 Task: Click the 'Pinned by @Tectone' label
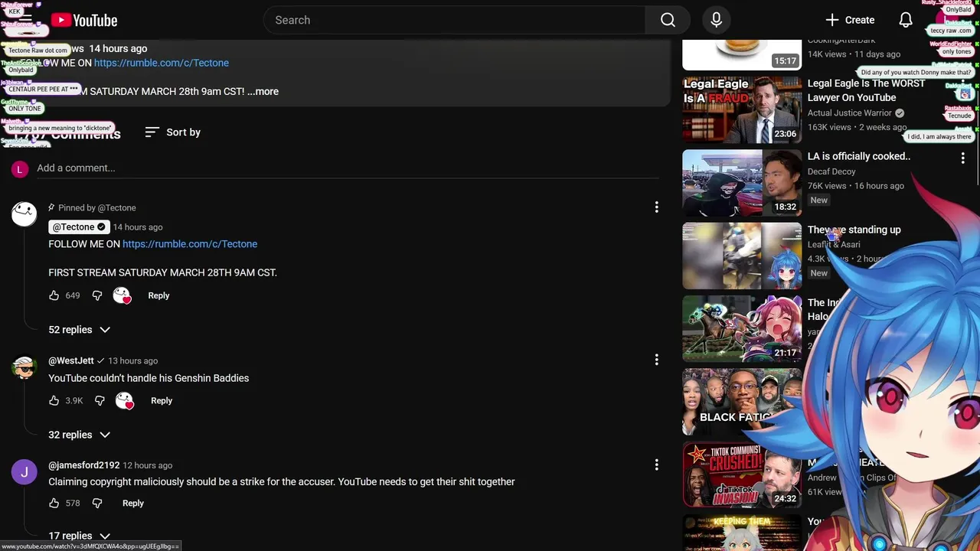coord(97,208)
